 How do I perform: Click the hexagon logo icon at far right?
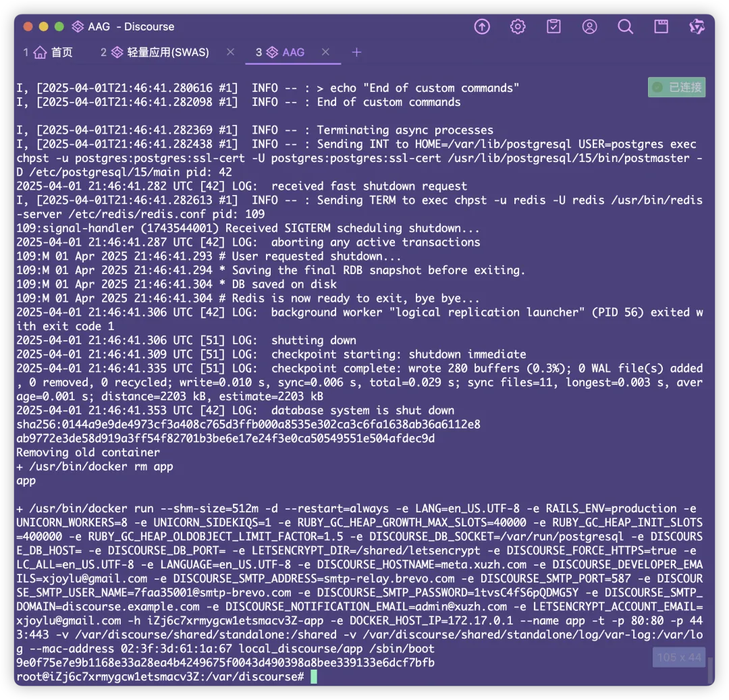tap(697, 26)
